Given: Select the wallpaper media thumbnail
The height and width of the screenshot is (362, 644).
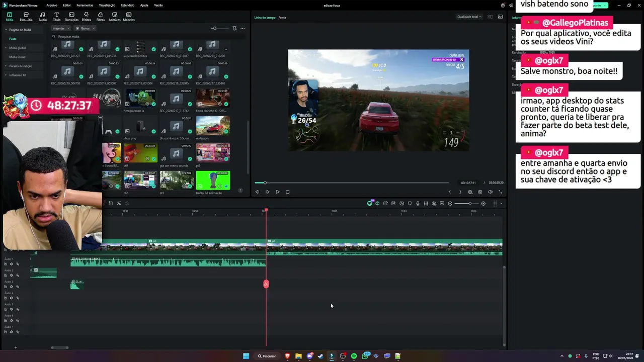Looking at the screenshot, I should 213,126.
